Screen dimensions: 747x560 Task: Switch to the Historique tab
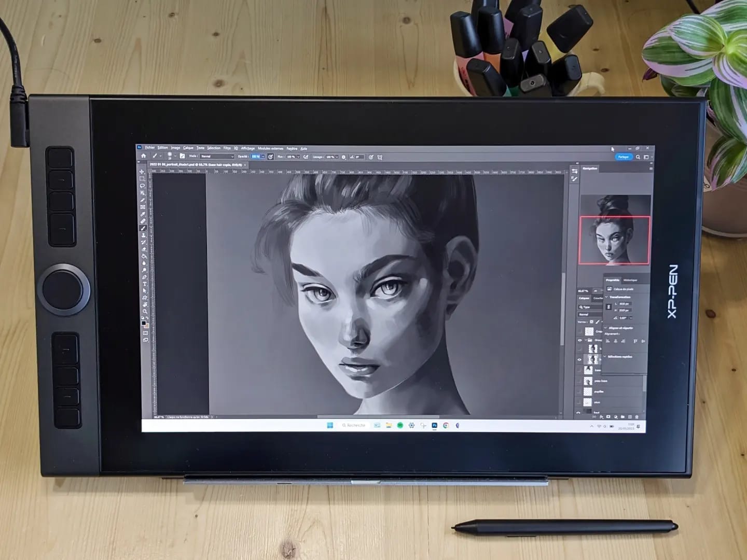tap(630, 280)
